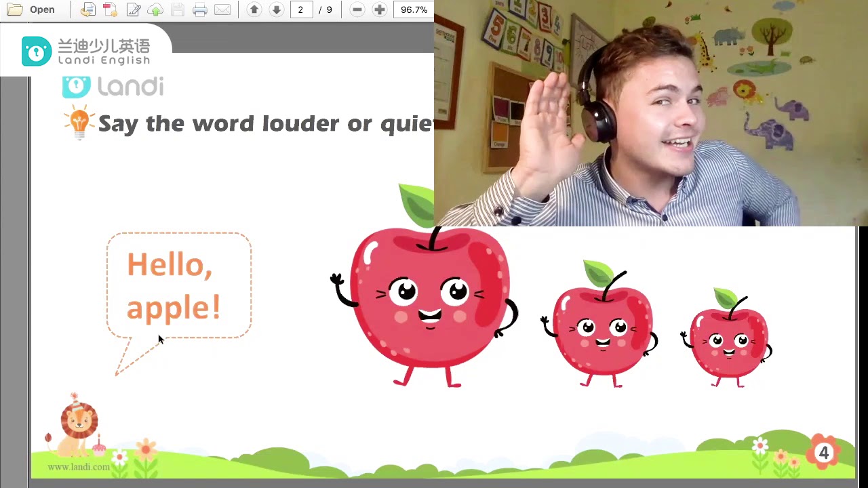
Task: Click the zoom percentage field 96.7%
Action: click(413, 10)
